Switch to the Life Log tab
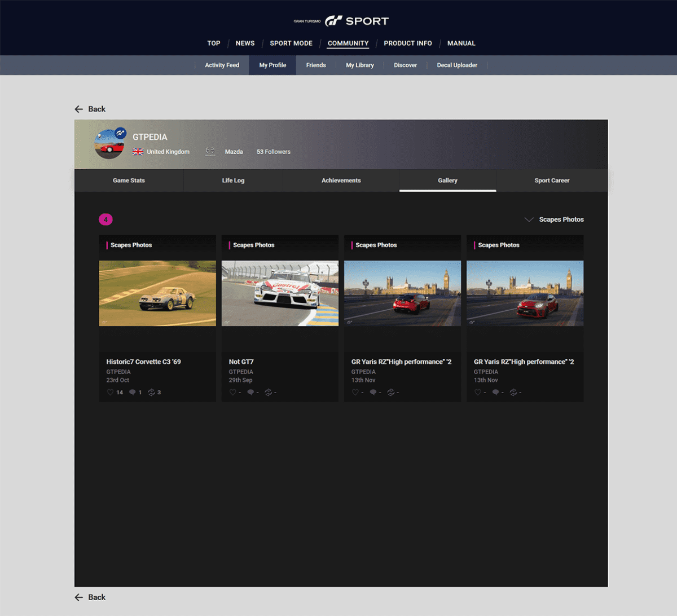This screenshot has width=677, height=616. coord(233,181)
